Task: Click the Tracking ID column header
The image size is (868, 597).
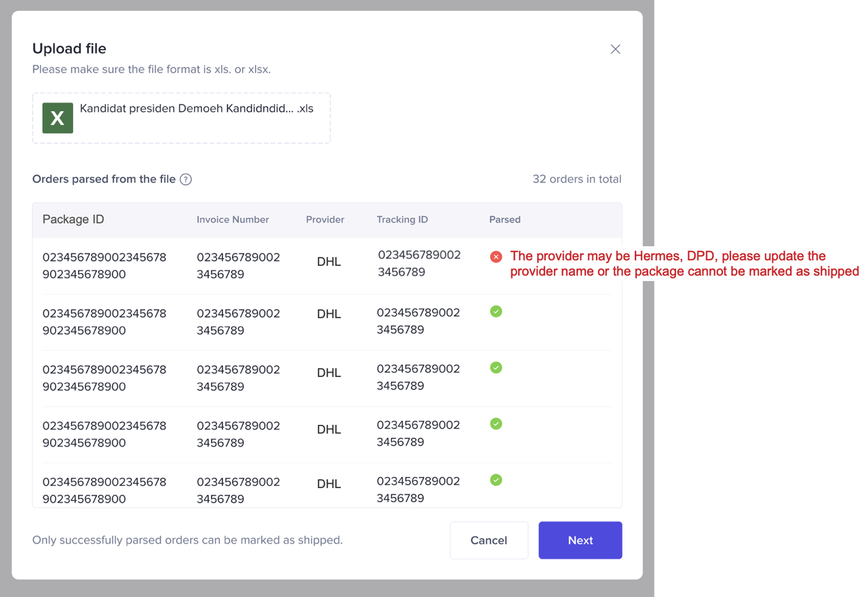Action: coord(402,220)
